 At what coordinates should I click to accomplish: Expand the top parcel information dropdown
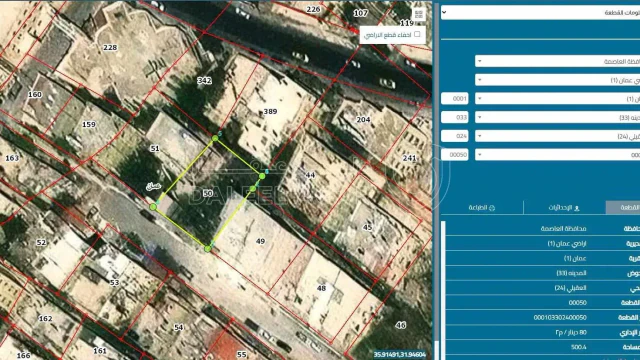(540, 12)
